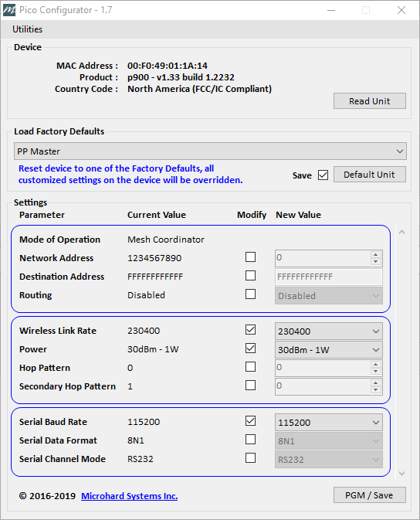Open the Utilities menu
Screen dimensions: 420x520
point(28,29)
